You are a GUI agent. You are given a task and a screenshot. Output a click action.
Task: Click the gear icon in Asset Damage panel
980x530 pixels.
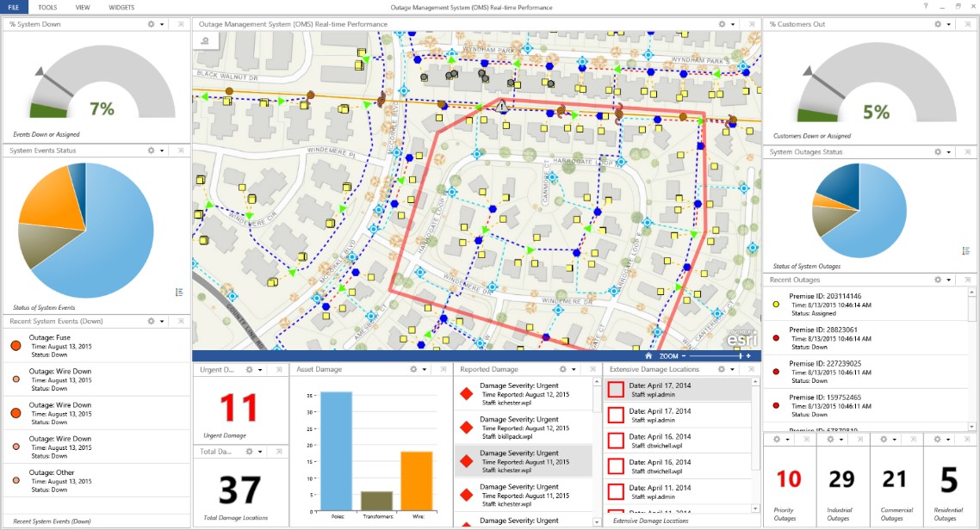(413, 369)
